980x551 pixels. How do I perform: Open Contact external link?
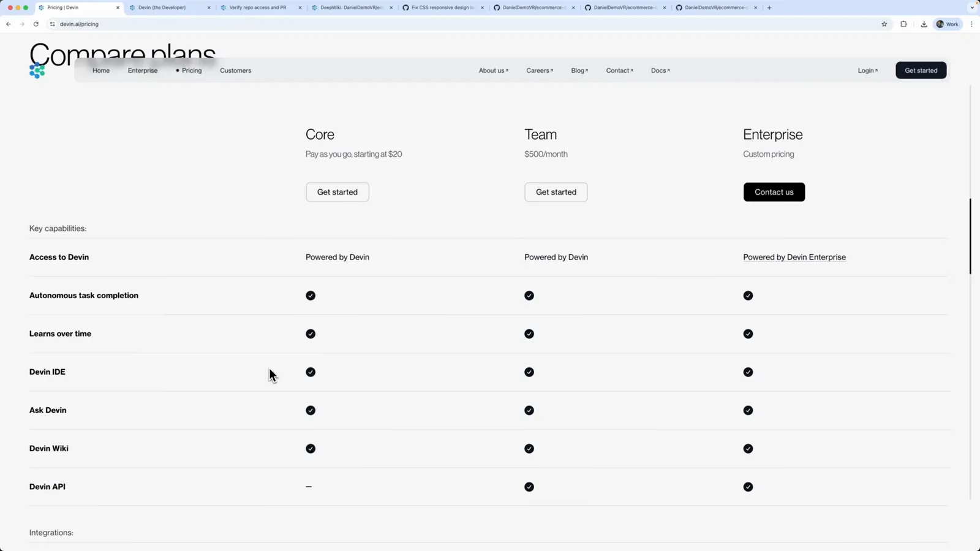click(620, 70)
